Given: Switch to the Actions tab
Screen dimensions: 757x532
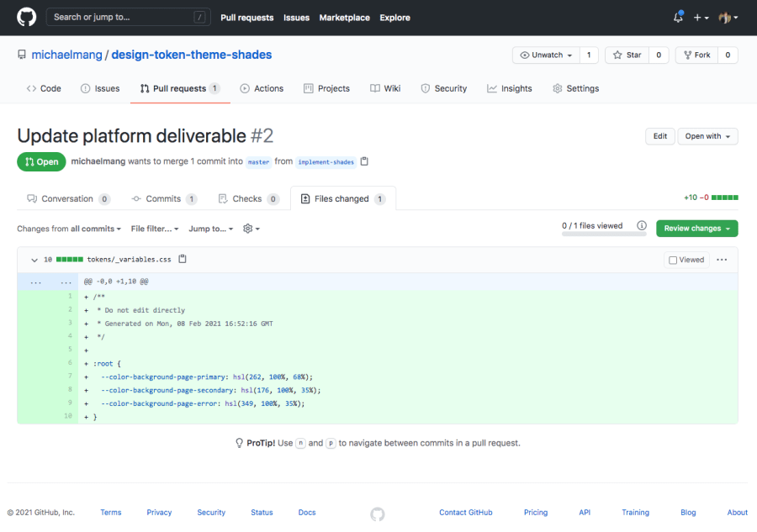Looking at the screenshot, I should 262,88.
